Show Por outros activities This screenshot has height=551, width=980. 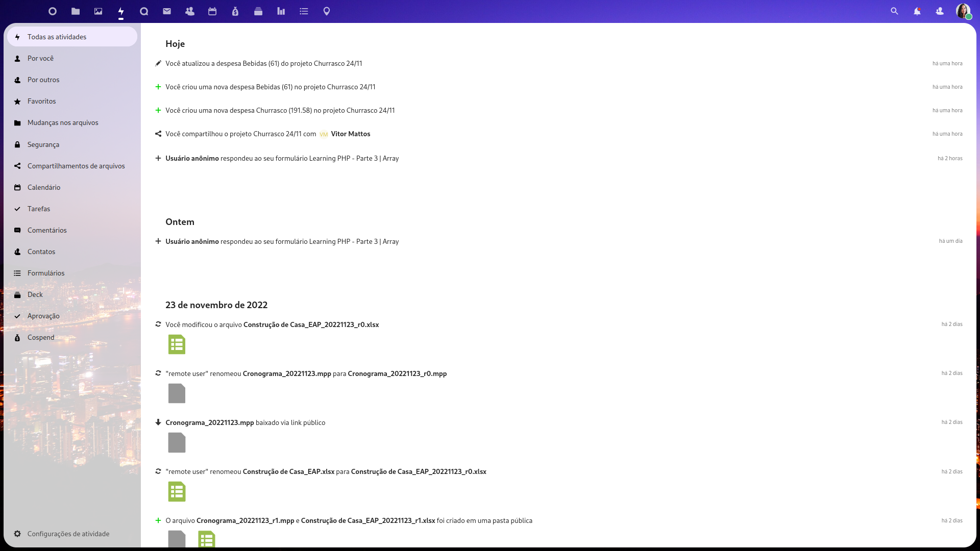click(x=43, y=80)
